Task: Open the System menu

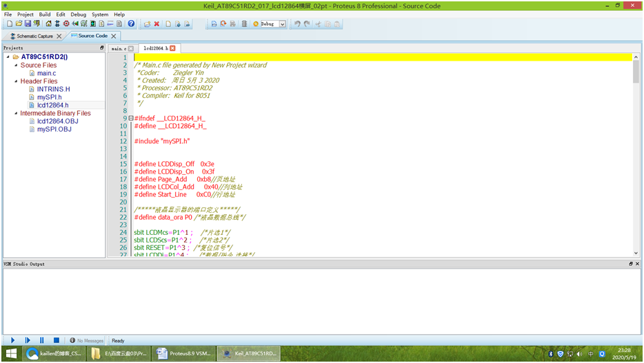Action: coord(100,14)
